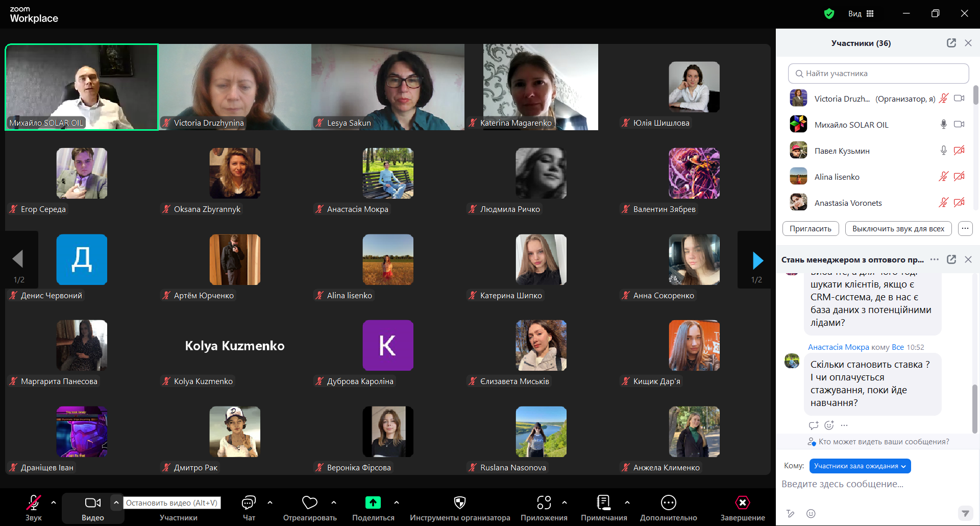980x526 pixels.
Task: Click the chat panel scrollbar
Action: point(975,409)
